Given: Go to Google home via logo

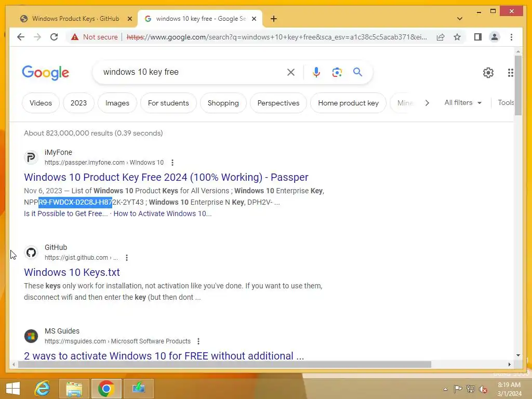Looking at the screenshot, I should (x=46, y=73).
